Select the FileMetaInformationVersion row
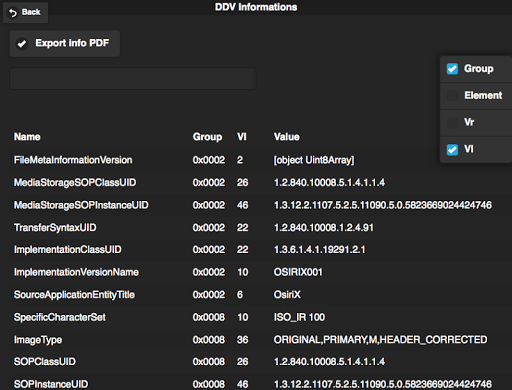 256,160
